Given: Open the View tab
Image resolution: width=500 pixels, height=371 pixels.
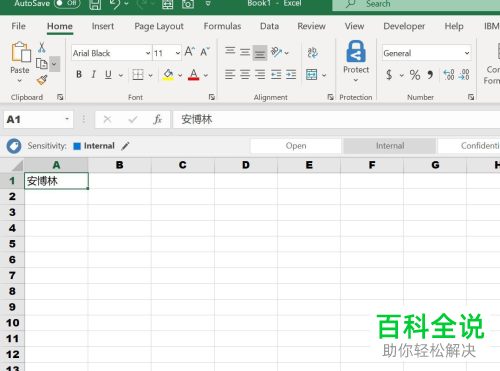Looking at the screenshot, I should (354, 26).
